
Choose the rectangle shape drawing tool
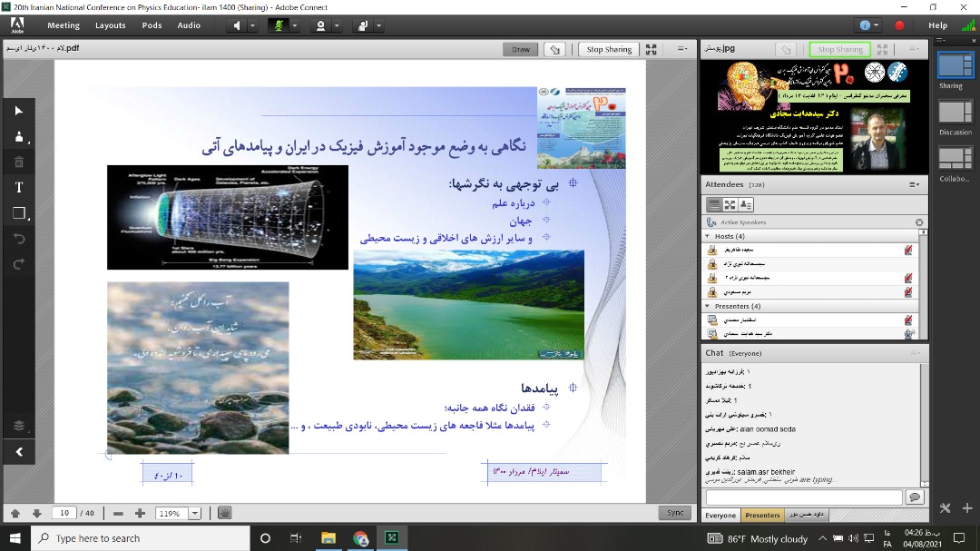[19, 213]
